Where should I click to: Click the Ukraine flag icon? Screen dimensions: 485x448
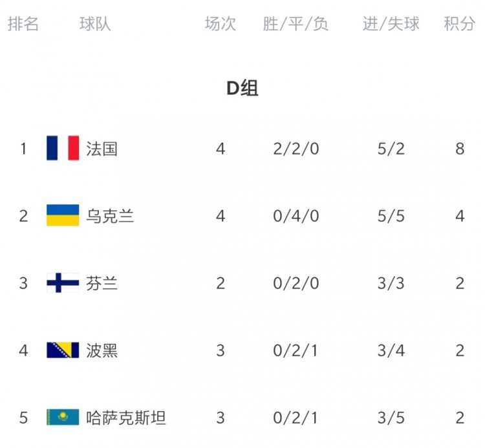pyautogui.click(x=63, y=215)
